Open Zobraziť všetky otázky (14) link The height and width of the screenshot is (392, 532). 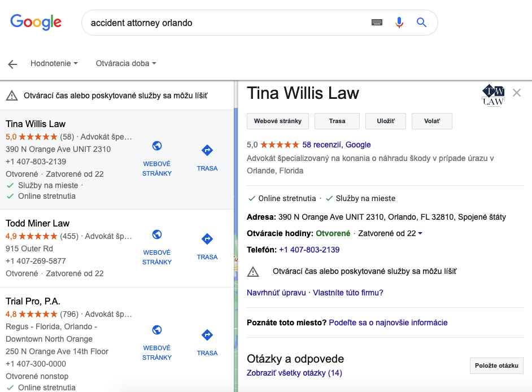294,373
